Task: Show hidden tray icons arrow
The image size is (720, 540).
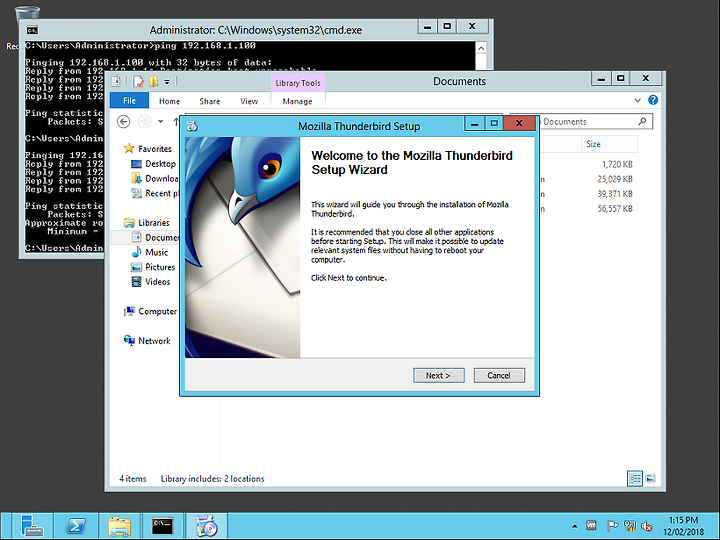Action: [574, 526]
